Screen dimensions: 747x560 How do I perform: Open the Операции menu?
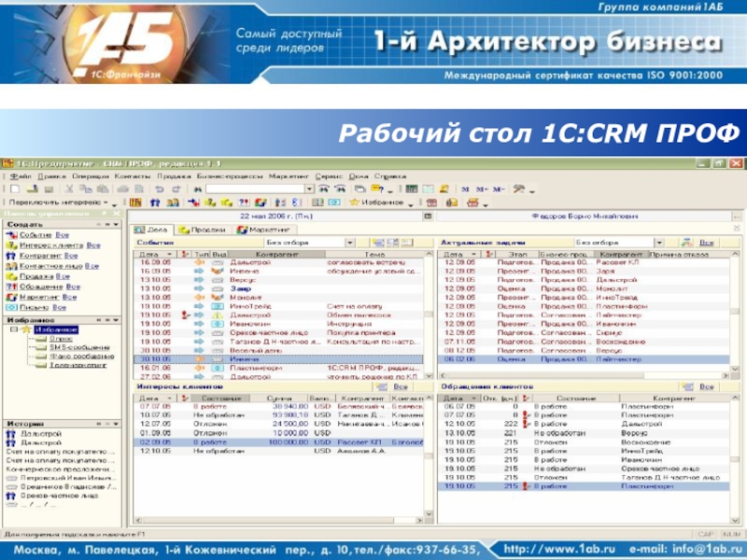pyautogui.click(x=90, y=176)
